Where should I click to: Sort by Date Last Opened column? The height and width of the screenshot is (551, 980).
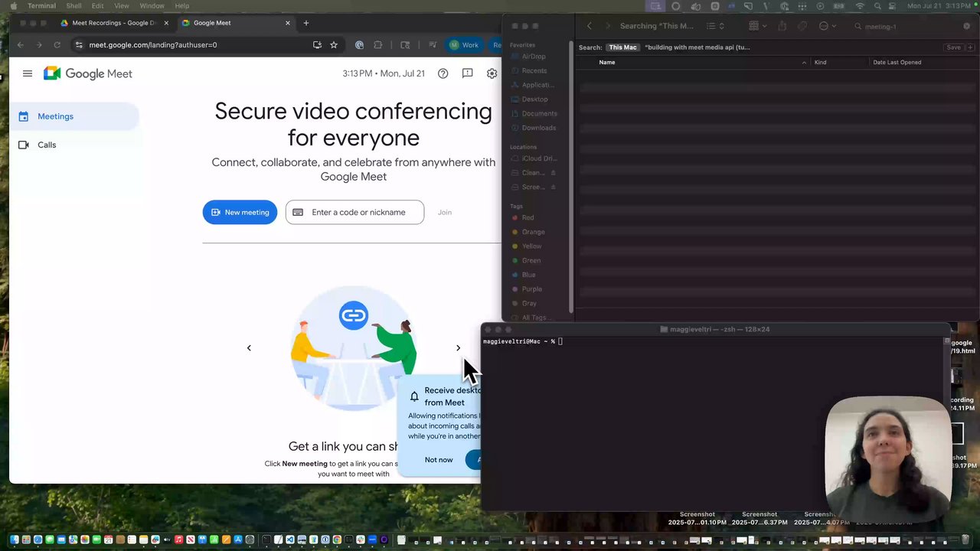923,62
